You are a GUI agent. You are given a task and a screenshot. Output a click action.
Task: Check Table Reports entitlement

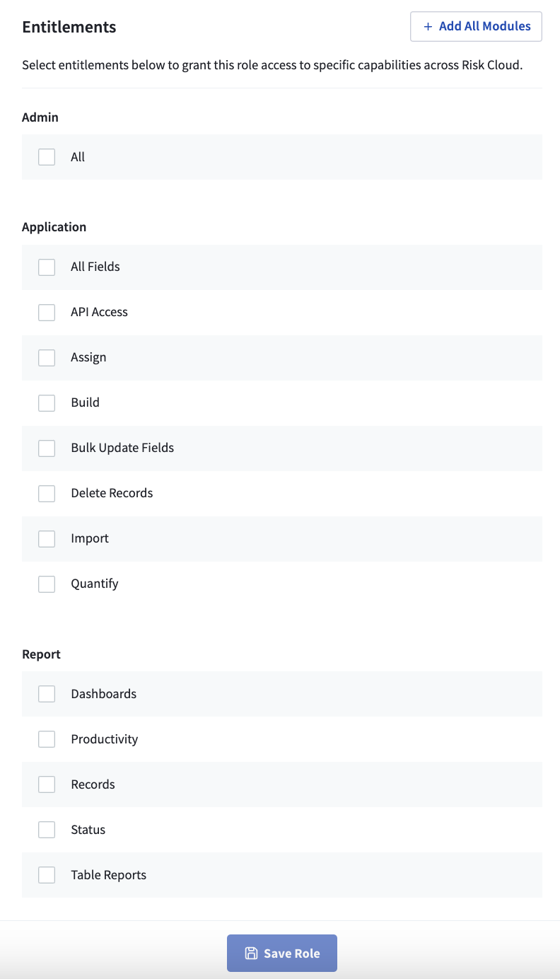47,874
